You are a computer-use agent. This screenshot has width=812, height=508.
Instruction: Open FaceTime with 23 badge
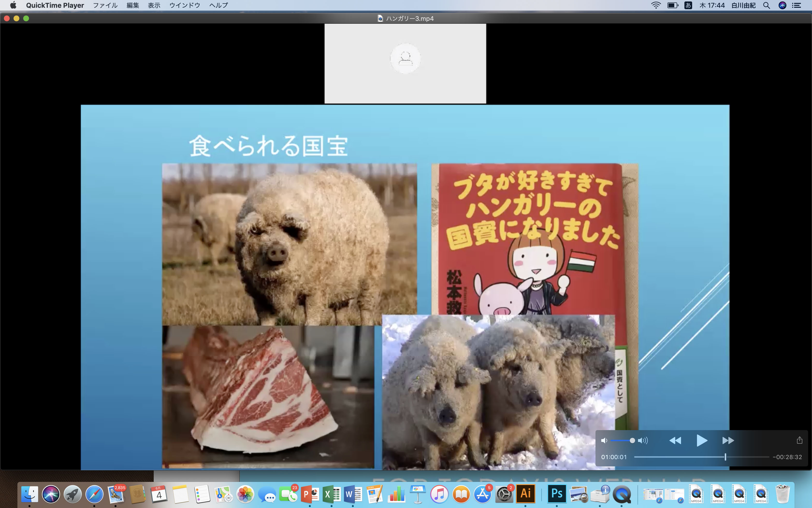(x=288, y=494)
